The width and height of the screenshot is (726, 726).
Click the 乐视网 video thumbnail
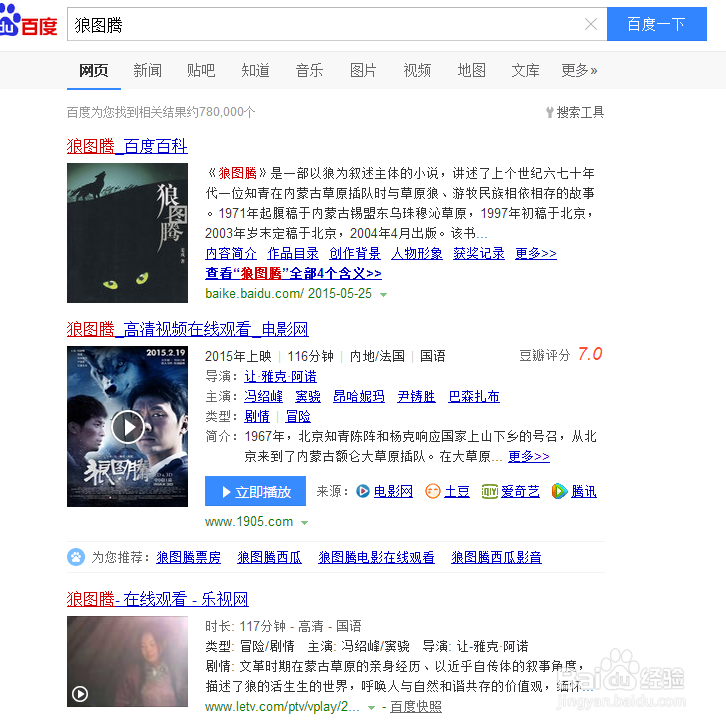127,661
